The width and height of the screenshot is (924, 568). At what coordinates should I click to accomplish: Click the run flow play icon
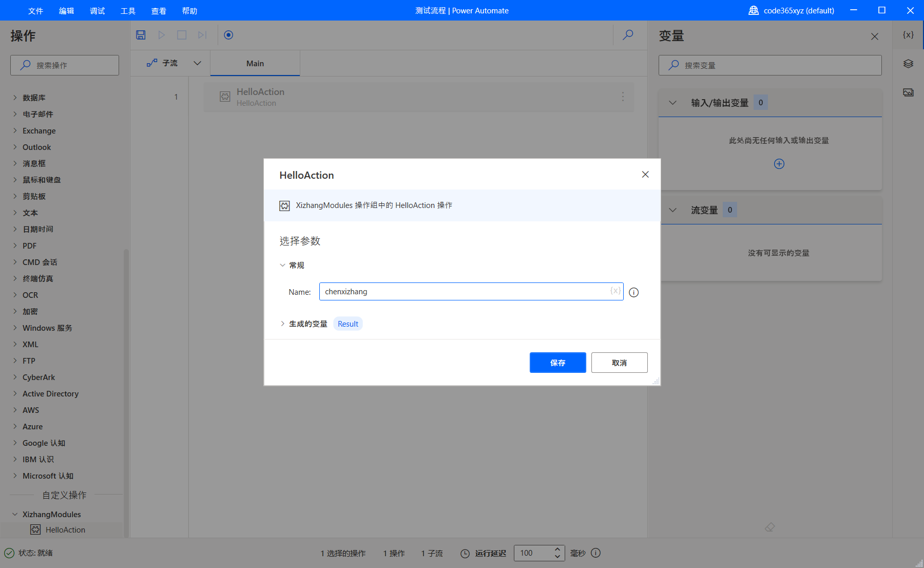click(162, 35)
